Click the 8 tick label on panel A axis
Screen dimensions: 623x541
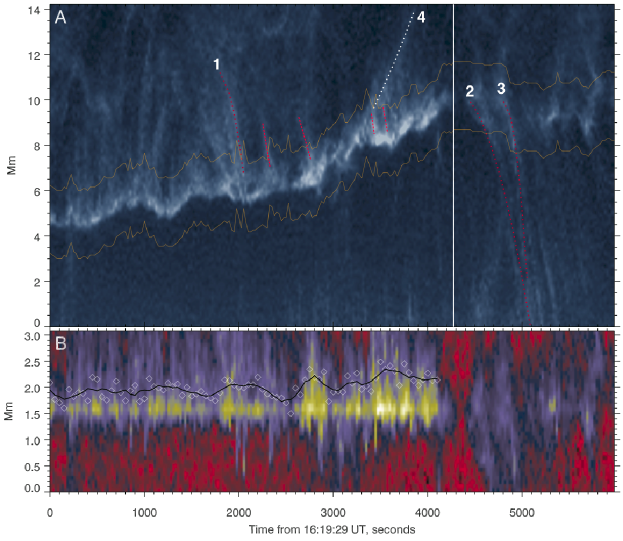pos(37,146)
